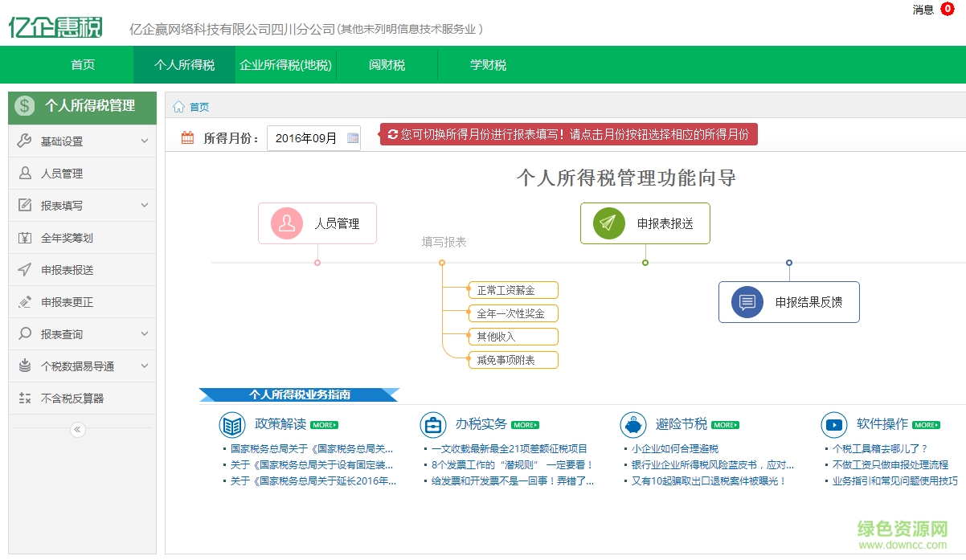Click the 避险节税 piggy bank icon
Image resolution: width=966 pixels, height=560 pixels.
pos(633,424)
